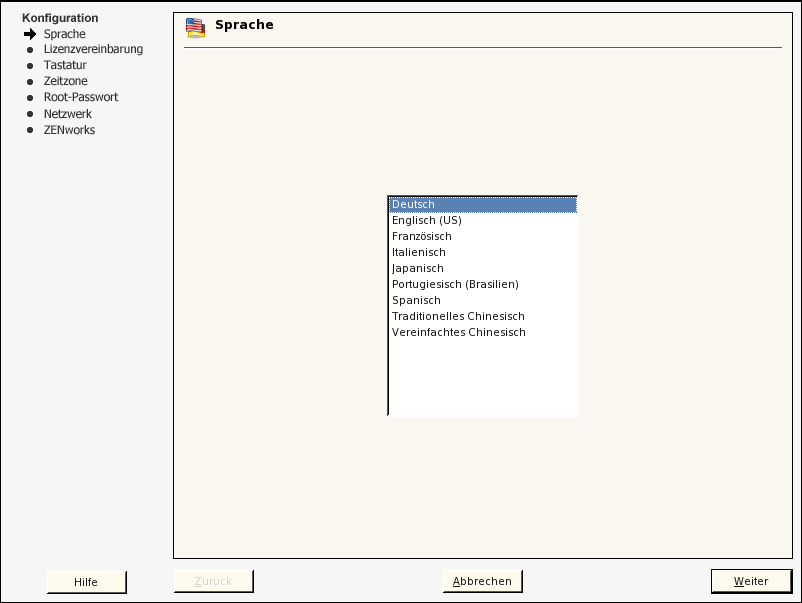
Task: Click the Abbrechen button
Action: click(x=482, y=582)
